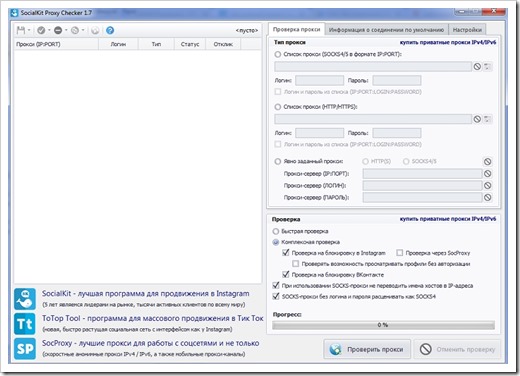Click the SocialKit whale logo icon
The width and height of the screenshot is (520, 376).
coord(25,299)
